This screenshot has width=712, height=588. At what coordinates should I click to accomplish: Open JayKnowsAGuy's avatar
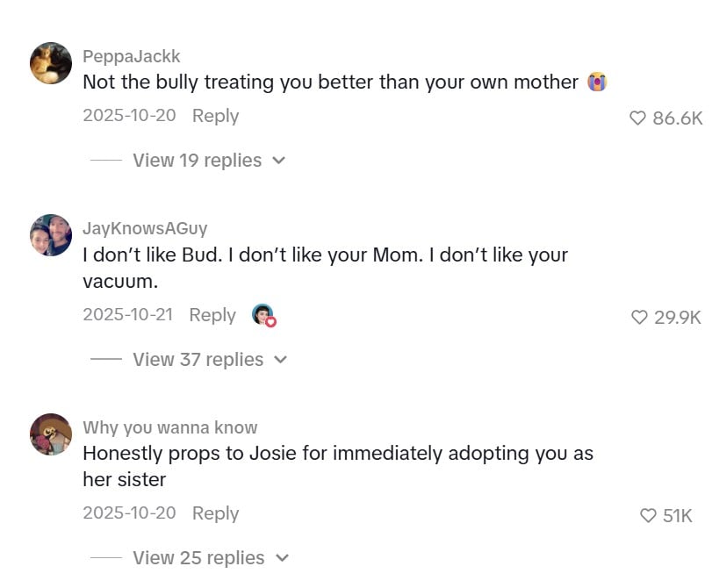(x=51, y=235)
